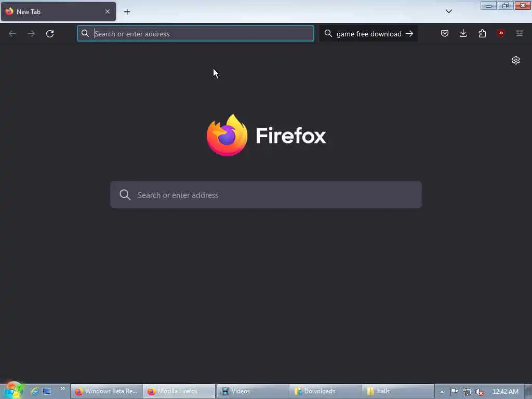The width and height of the screenshot is (532, 399).
Task: Submit search with the go arrow
Action: tap(409, 34)
